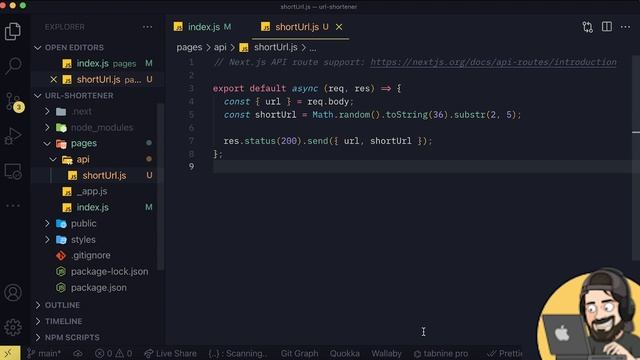Click Wallaby in status bar
640x360 pixels.
click(x=386, y=353)
